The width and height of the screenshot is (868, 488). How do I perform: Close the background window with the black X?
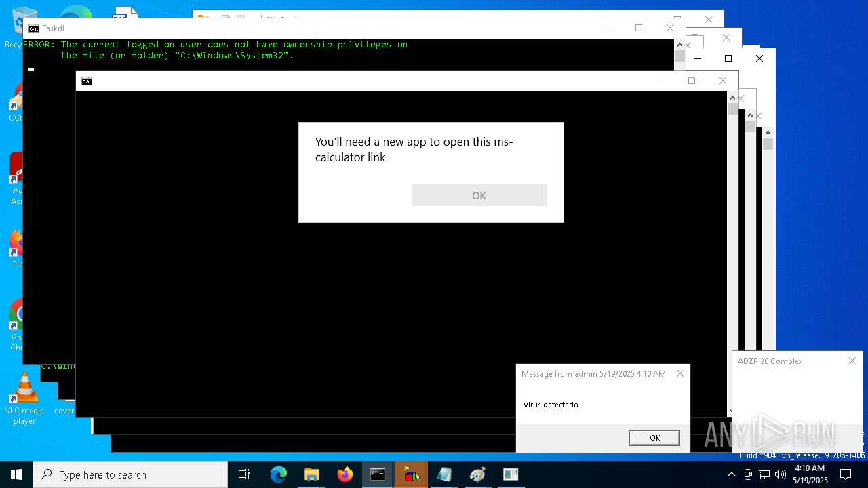click(759, 58)
